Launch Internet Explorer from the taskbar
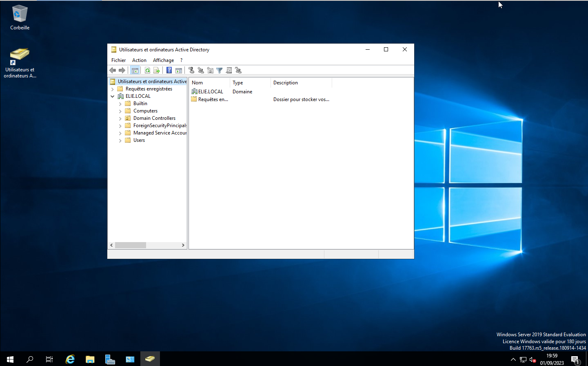 click(x=70, y=359)
